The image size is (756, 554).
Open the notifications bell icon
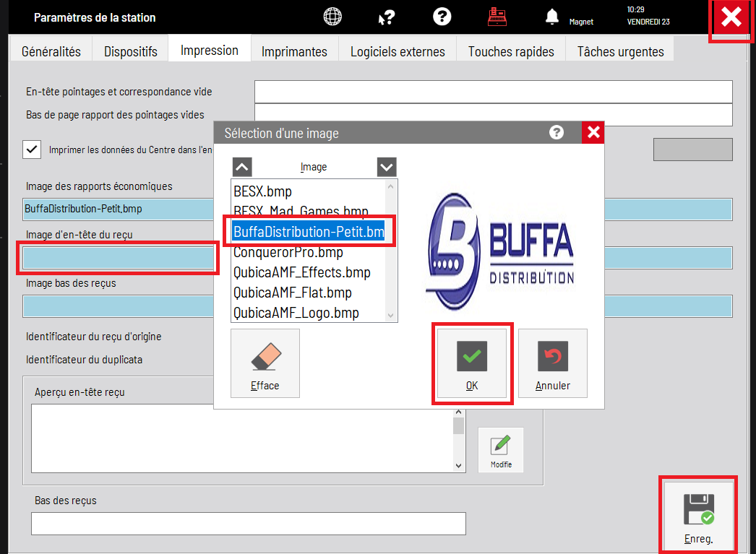pyautogui.click(x=551, y=17)
